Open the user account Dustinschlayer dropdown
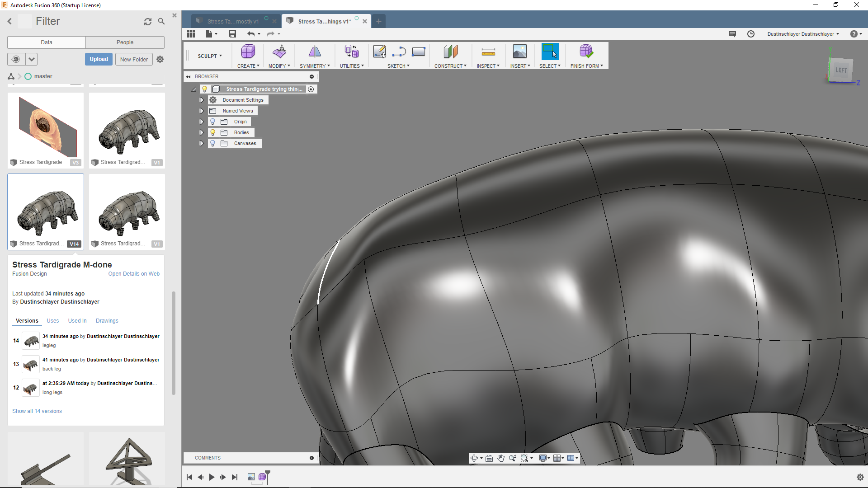868x488 pixels. pyautogui.click(x=803, y=34)
